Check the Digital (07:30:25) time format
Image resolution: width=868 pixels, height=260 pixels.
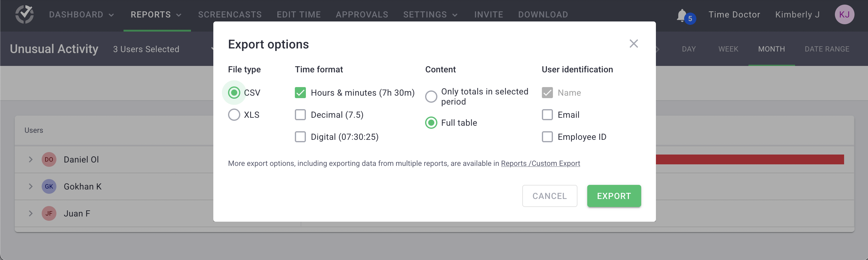[x=300, y=137]
